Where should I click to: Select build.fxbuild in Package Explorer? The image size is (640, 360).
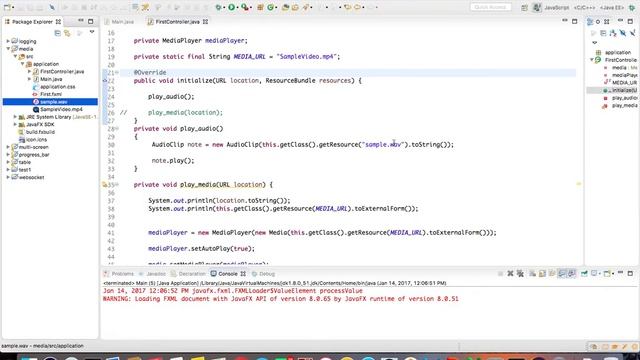40,132
